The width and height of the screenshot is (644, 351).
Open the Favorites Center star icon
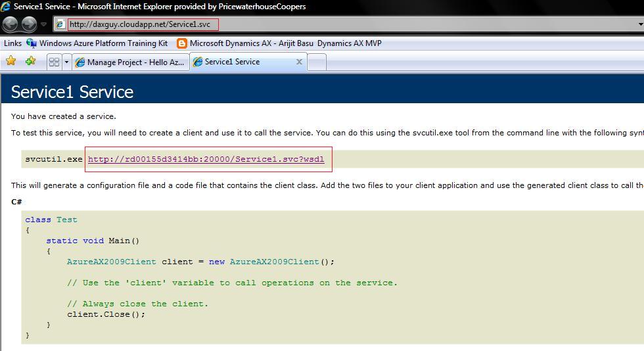(11, 61)
